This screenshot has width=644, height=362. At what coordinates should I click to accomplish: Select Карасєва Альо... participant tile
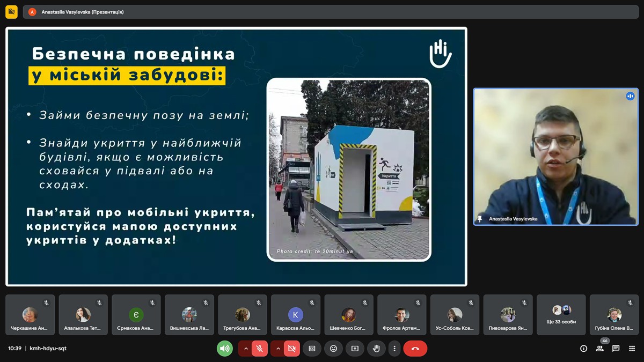295,315
